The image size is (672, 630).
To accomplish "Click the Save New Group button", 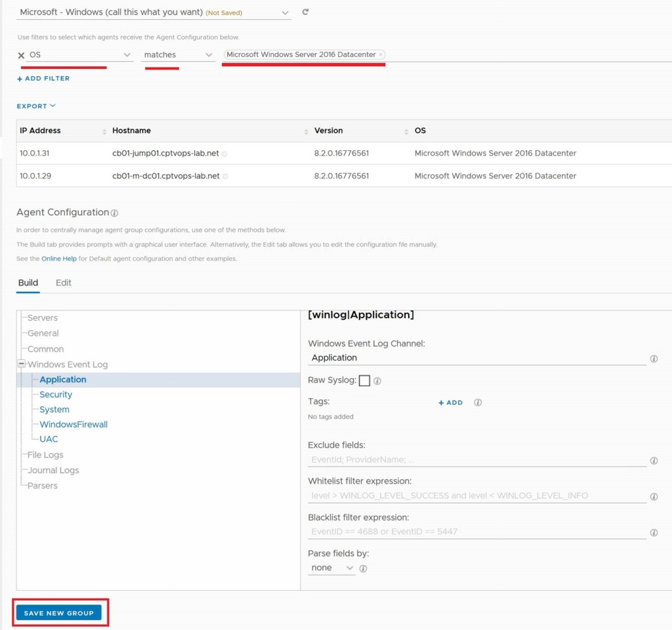I will click(59, 613).
